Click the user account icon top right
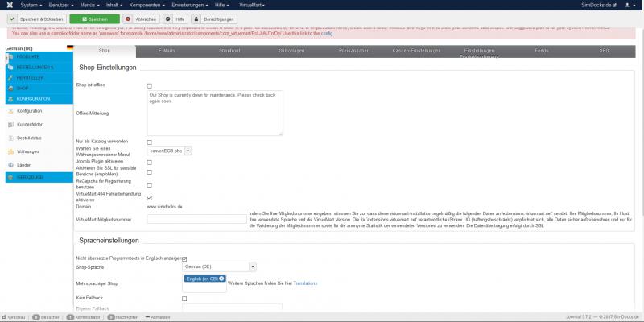The height and width of the screenshot is (322, 644). pos(636,5)
